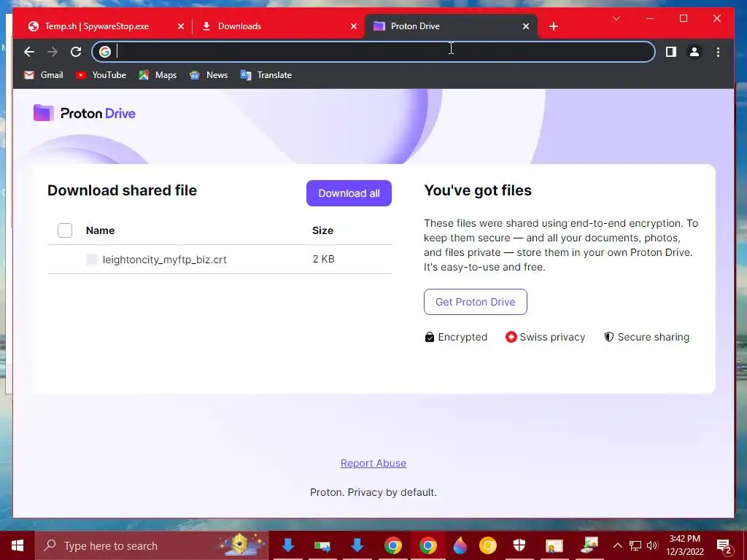
Task: Open the taskbar clock and date
Action: [684, 545]
